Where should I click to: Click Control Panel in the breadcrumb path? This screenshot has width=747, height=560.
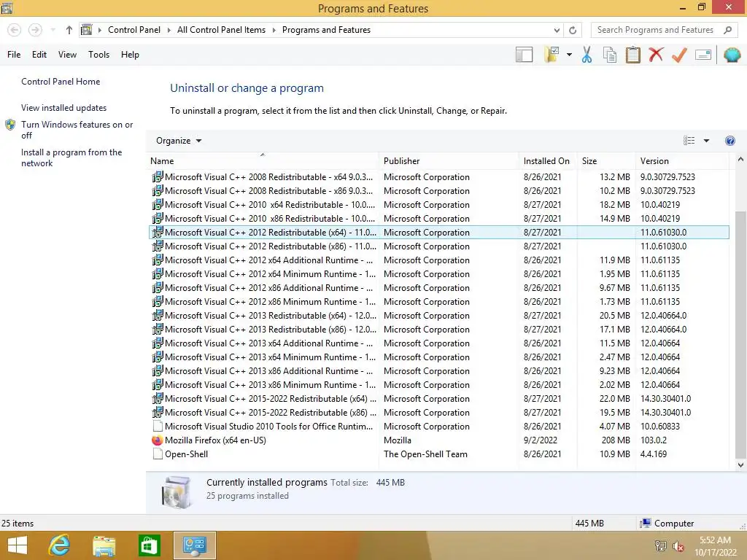pos(134,30)
